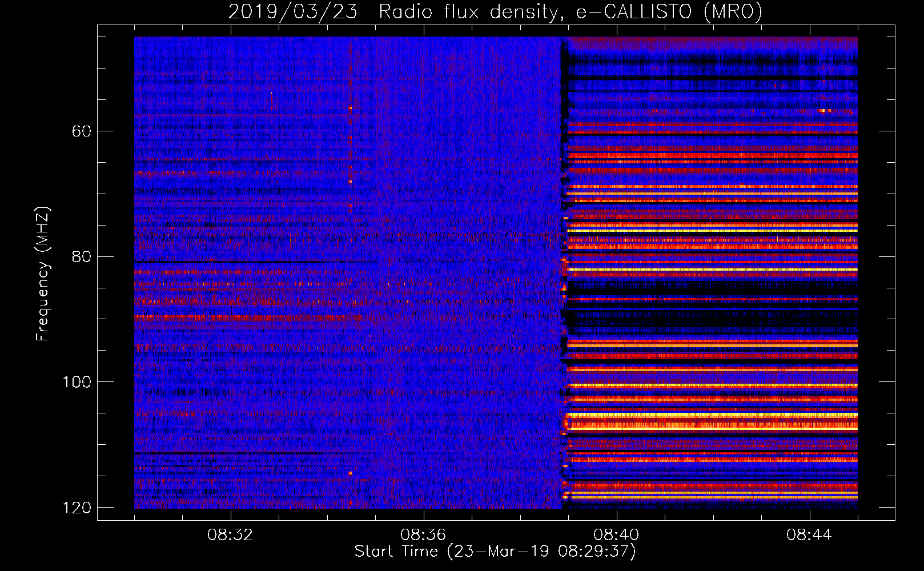Click the '120' frequency tick label
The height and width of the screenshot is (571, 924).
pos(76,508)
